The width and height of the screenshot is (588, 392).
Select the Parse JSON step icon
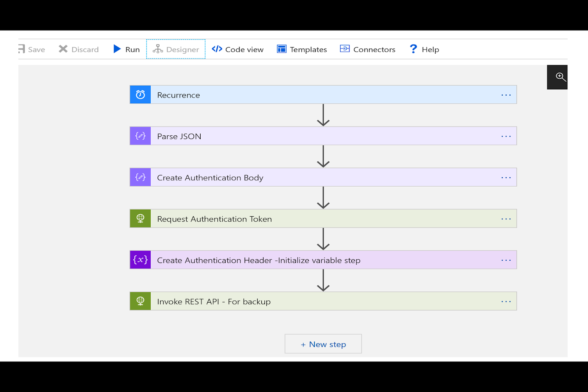[140, 136]
